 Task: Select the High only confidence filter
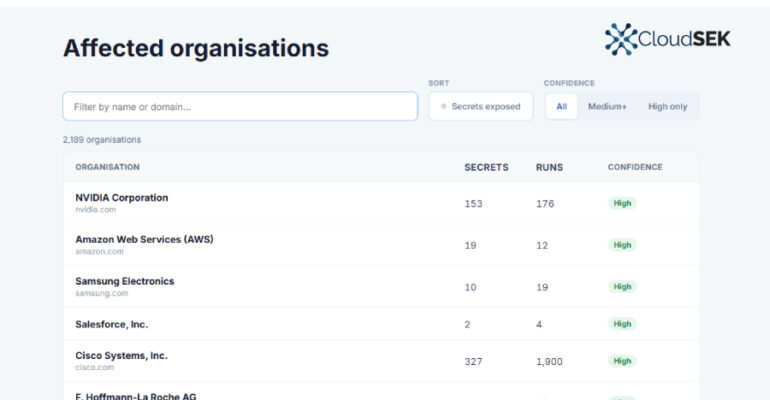[x=667, y=107]
